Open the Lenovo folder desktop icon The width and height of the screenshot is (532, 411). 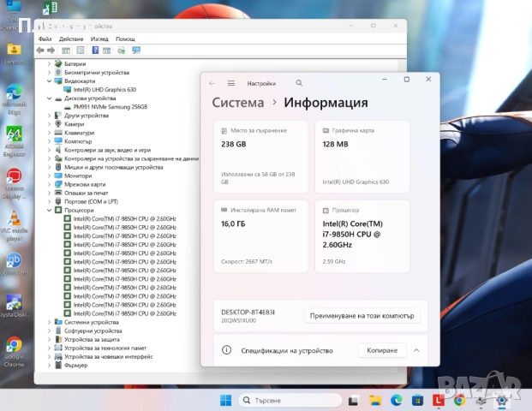tap(14, 54)
